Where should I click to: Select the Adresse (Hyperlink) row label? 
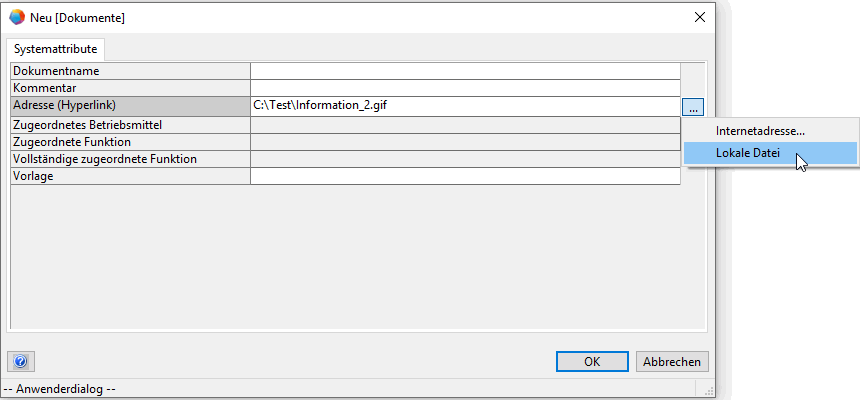click(130, 106)
